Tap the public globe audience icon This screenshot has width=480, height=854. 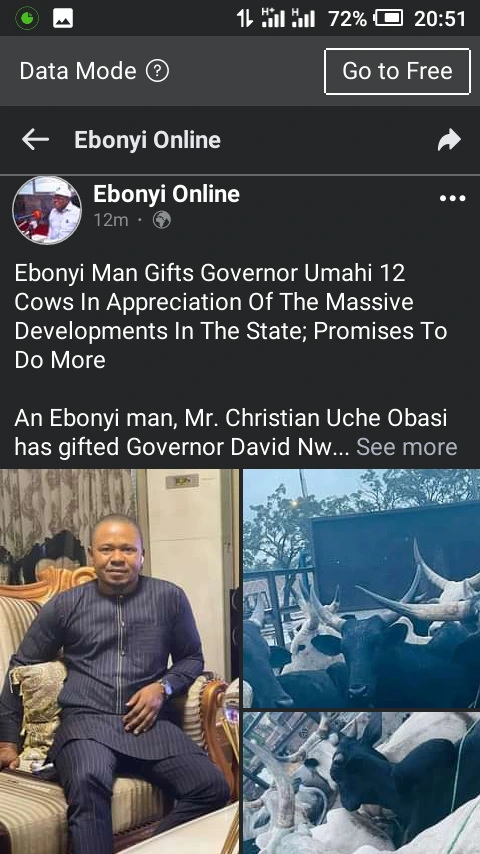pyautogui.click(x=162, y=219)
